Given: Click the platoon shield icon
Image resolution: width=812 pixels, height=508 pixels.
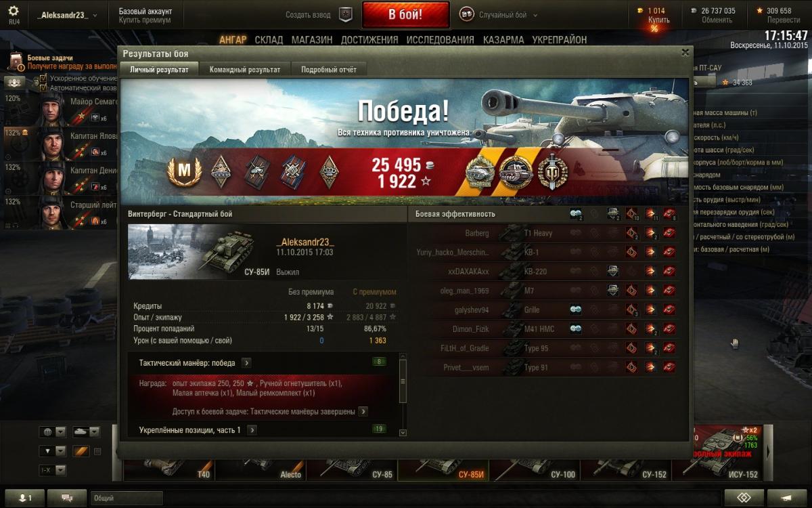Looking at the screenshot, I should pos(345,14).
